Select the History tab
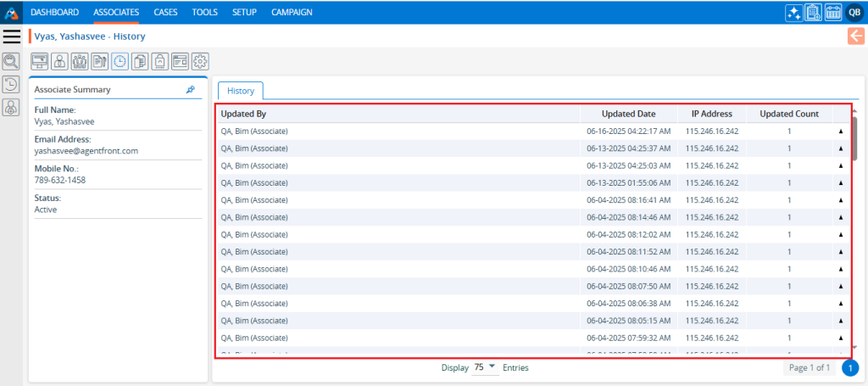 [241, 90]
